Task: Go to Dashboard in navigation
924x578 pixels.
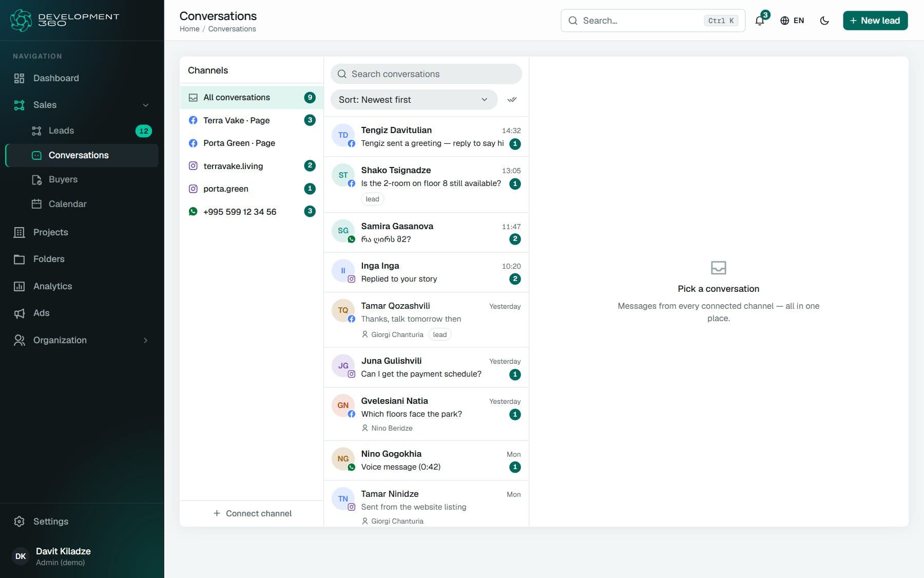Action: (x=82, y=78)
